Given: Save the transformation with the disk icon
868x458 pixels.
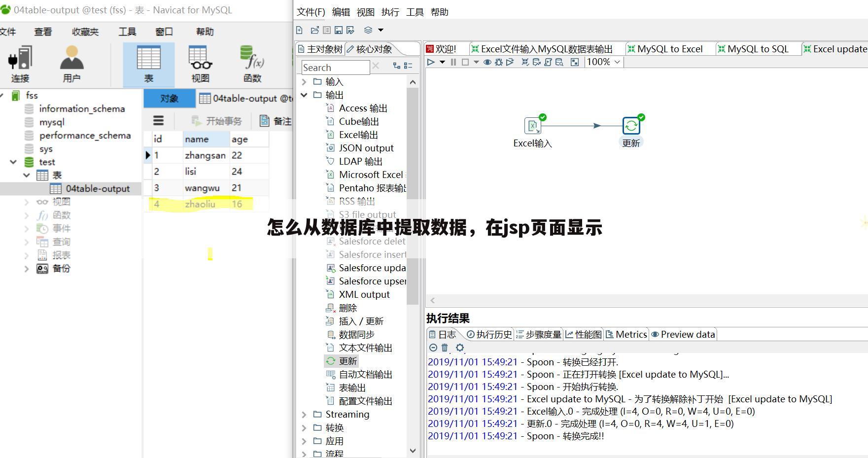Looking at the screenshot, I should 338,30.
